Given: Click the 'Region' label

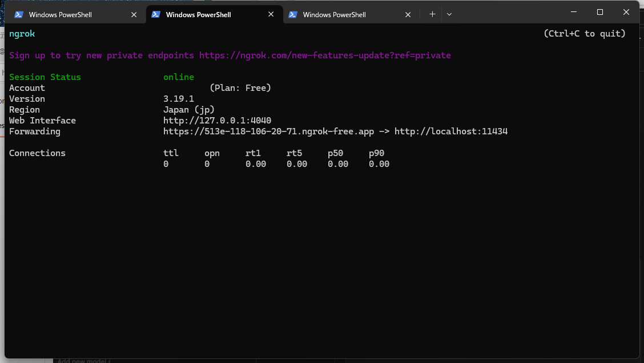Looking at the screenshot, I should click(x=25, y=110).
